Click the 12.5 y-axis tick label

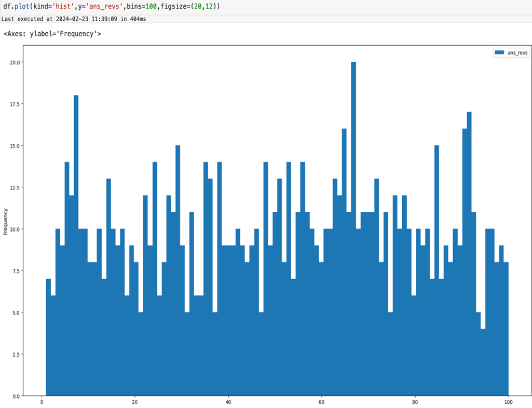[x=15, y=187]
